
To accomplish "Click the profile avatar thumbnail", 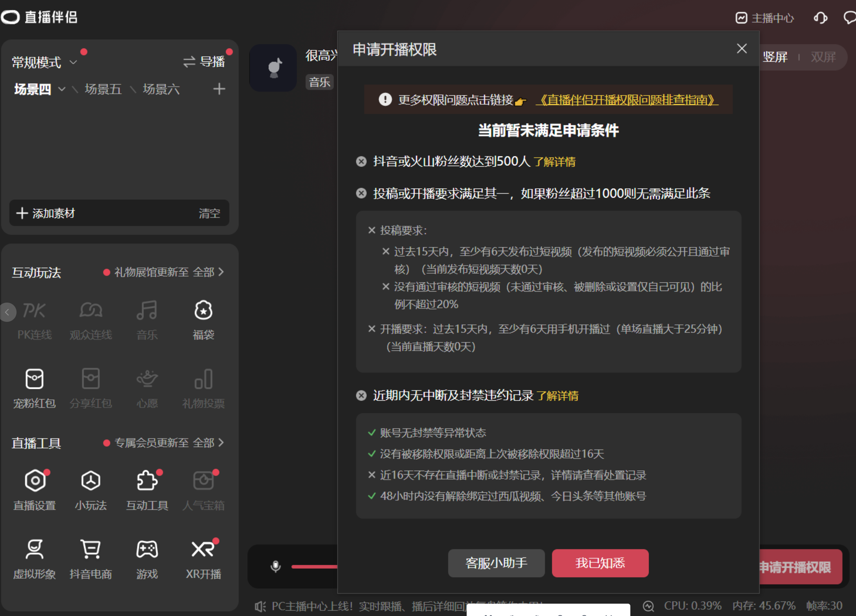I will [273, 67].
